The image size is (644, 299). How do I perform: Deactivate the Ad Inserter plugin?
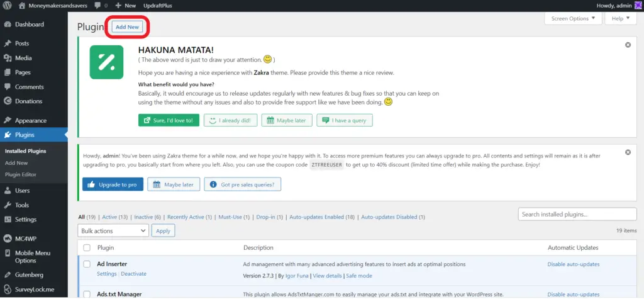[133, 274]
